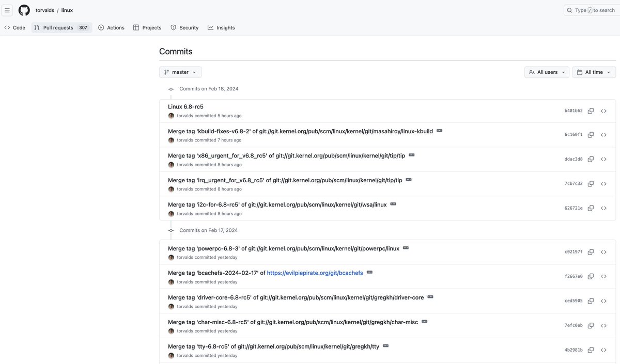620x364 pixels.
Task: Open the hamburger navigation menu
Action: (x=7, y=10)
